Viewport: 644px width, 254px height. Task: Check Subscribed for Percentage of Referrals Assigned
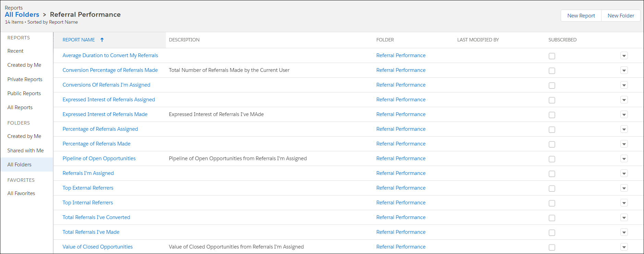(x=552, y=130)
